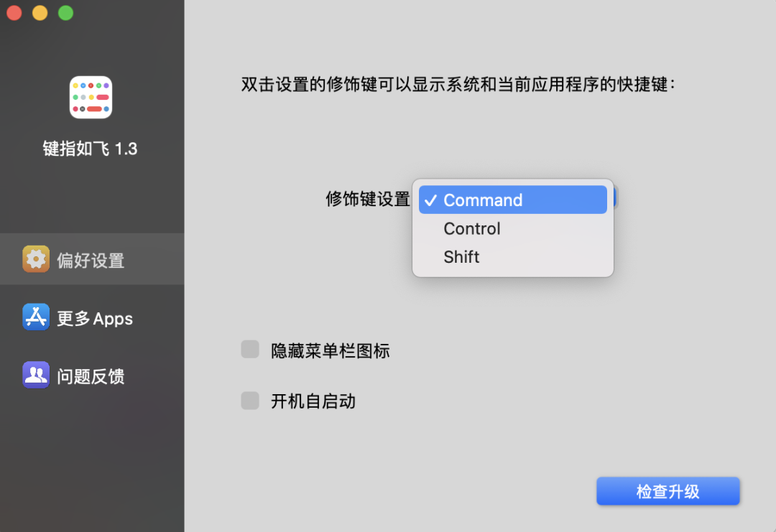
Task: Toggle the 开机自启动 checkbox
Action: tap(250, 401)
